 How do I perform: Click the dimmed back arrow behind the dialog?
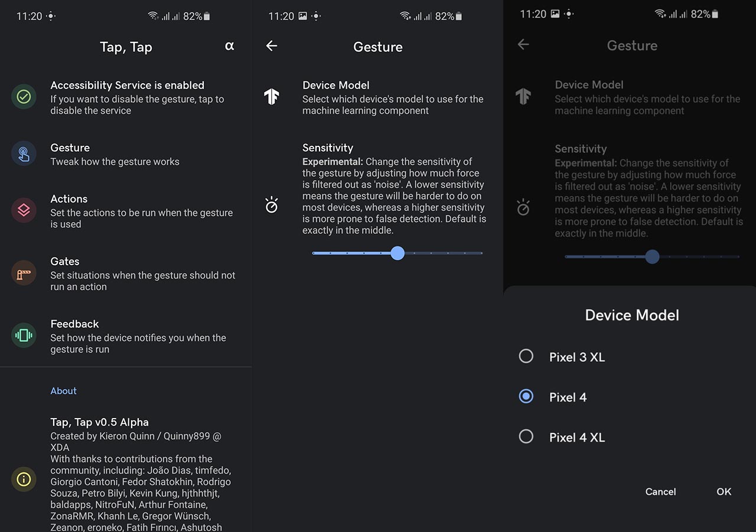(523, 45)
